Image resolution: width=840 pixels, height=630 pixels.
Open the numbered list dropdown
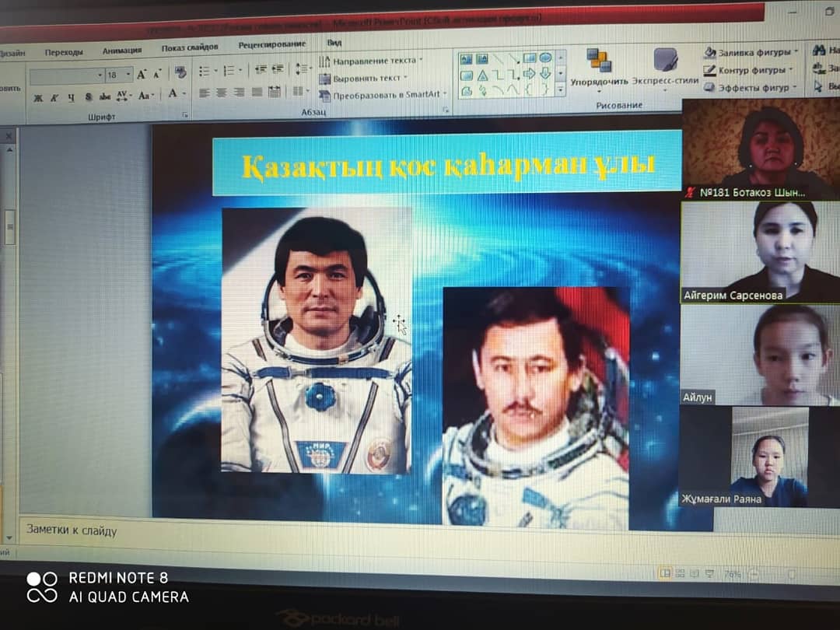point(240,70)
